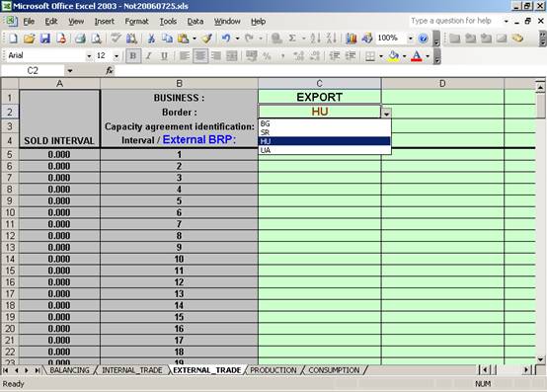Open the Format menu
The height and width of the screenshot is (392, 547).
136,22
